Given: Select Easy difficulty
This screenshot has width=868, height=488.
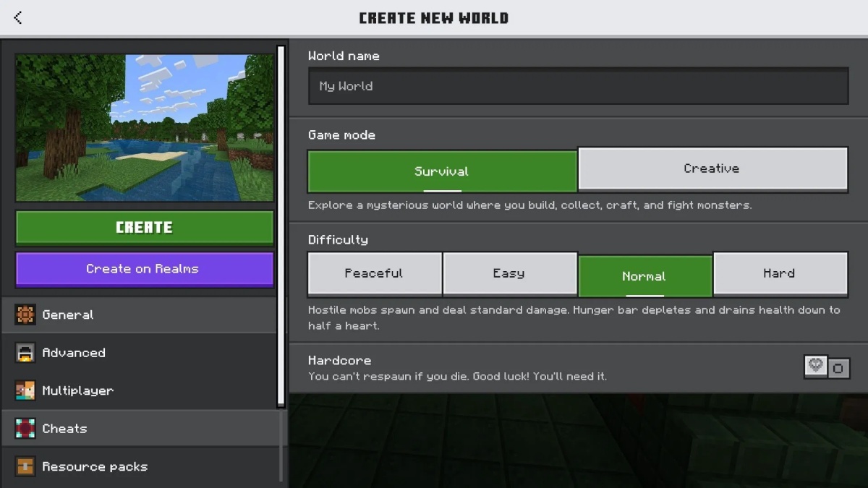Looking at the screenshot, I should click(x=510, y=273).
